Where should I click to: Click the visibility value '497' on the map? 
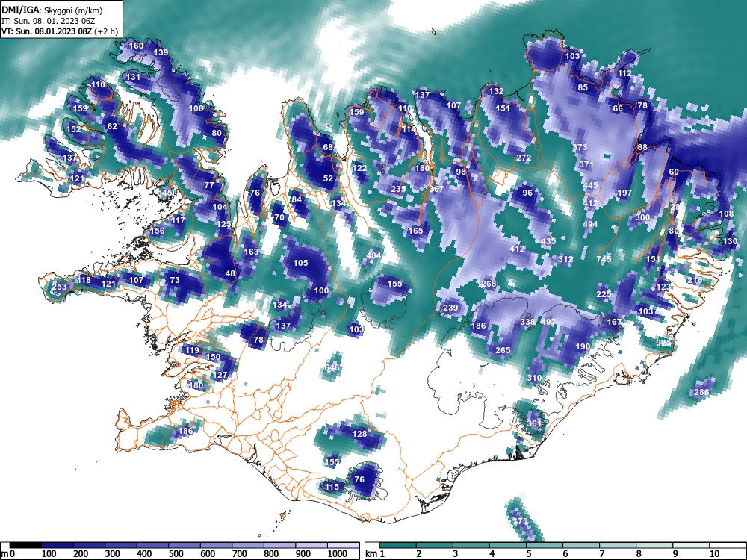(548, 322)
